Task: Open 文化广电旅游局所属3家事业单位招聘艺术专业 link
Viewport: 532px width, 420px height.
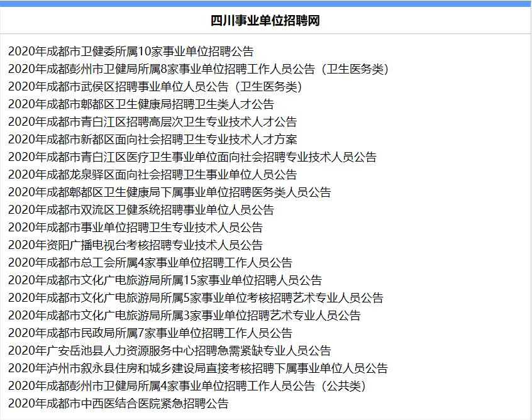Action: click(x=185, y=316)
